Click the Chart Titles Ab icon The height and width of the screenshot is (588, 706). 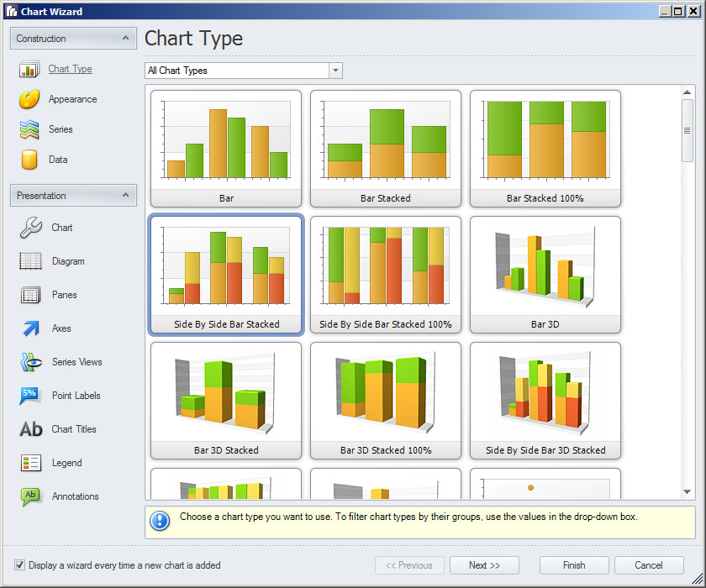pos(31,429)
